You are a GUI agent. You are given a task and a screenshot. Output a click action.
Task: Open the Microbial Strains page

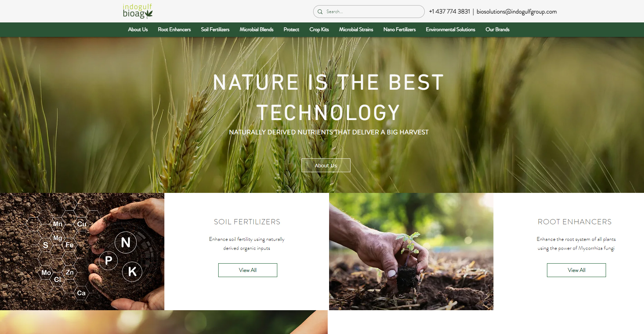click(x=356, y=30)
